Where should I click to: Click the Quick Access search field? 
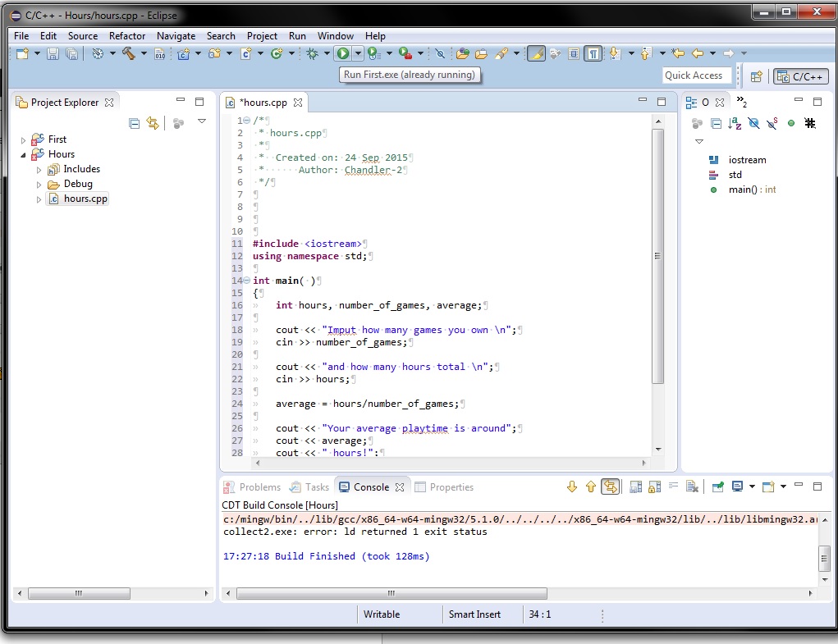pos(694,75)
